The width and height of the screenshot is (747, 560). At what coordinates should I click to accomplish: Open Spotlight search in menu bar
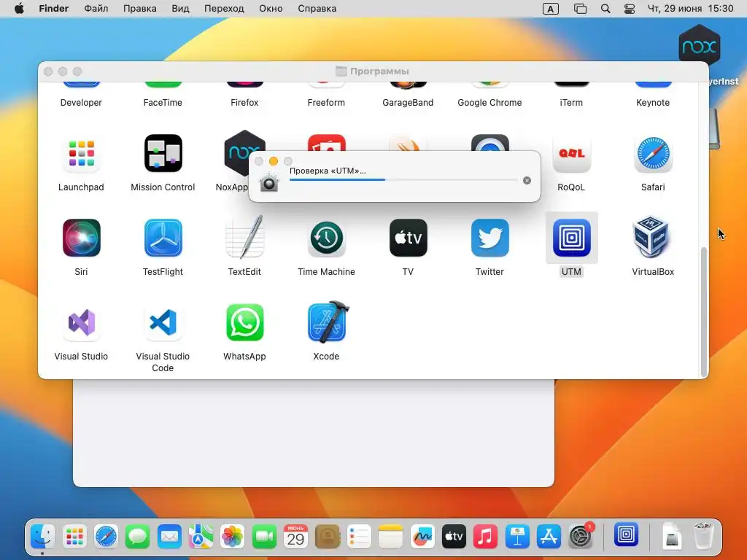point(605,9)
